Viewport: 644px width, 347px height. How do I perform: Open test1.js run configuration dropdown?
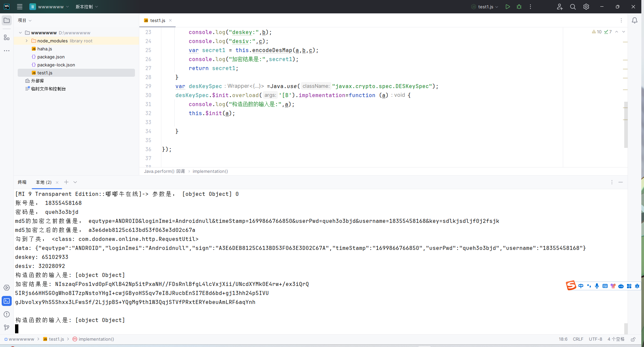click(x=485, y=7)
